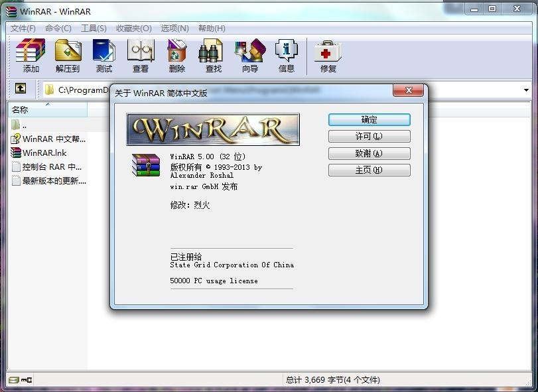Open the 帮助(H) menu

[x=212, y=29]
